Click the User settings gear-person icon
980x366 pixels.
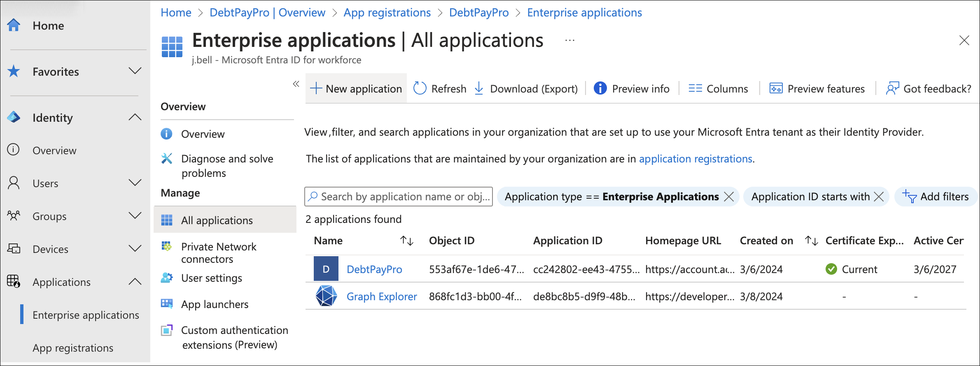[x=167, y=278]
